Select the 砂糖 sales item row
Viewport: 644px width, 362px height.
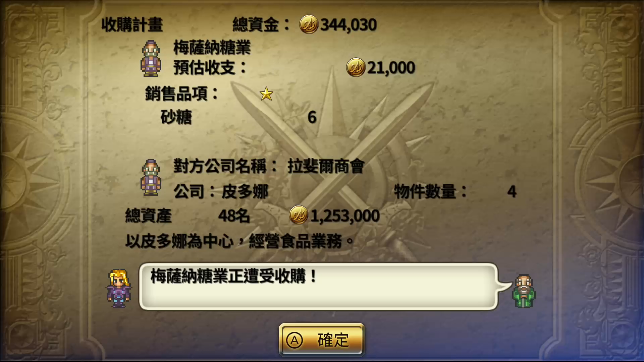(238, 117)
